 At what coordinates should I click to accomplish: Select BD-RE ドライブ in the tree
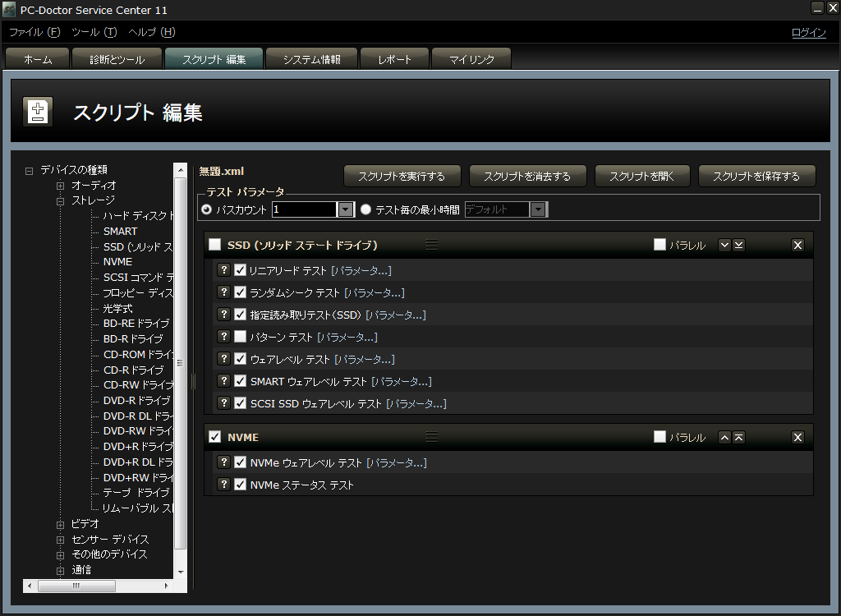pyautogui.click(x=136, y=324)
